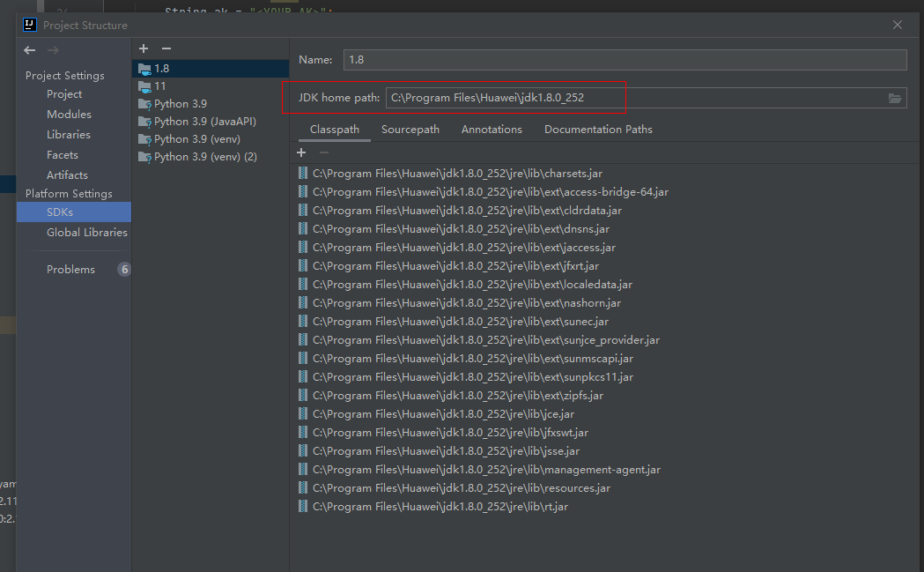
Task: Select Python 3.9 (JavaAPI) SDK
Action: point(204,122)
